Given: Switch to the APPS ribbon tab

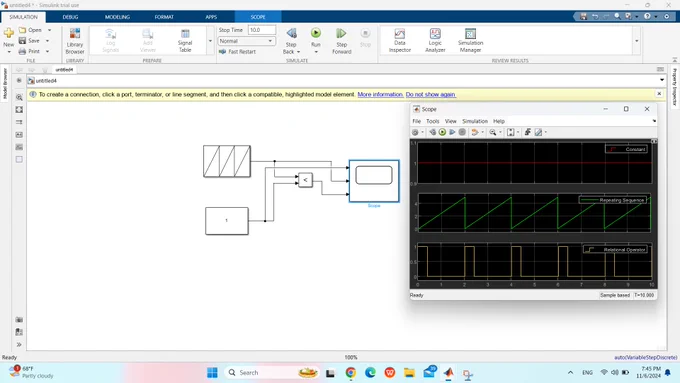Looking at the screenshot, I should click(211, 17).
